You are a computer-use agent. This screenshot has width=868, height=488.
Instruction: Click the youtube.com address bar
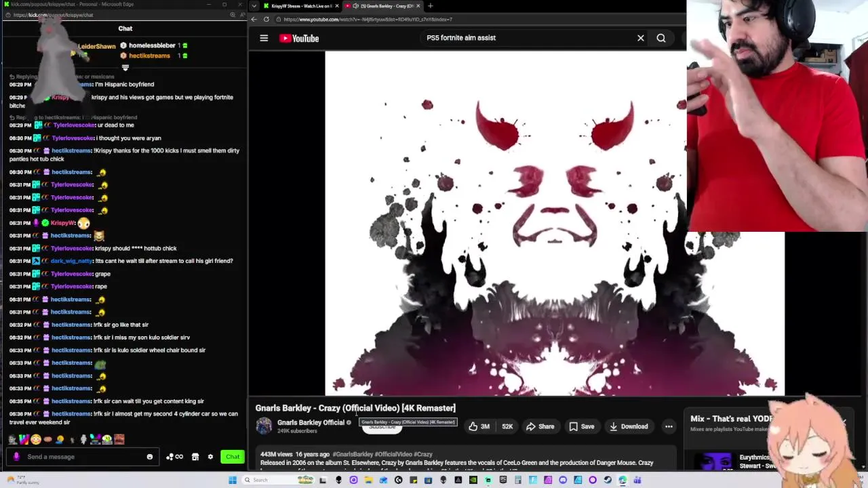coord(475,19)
